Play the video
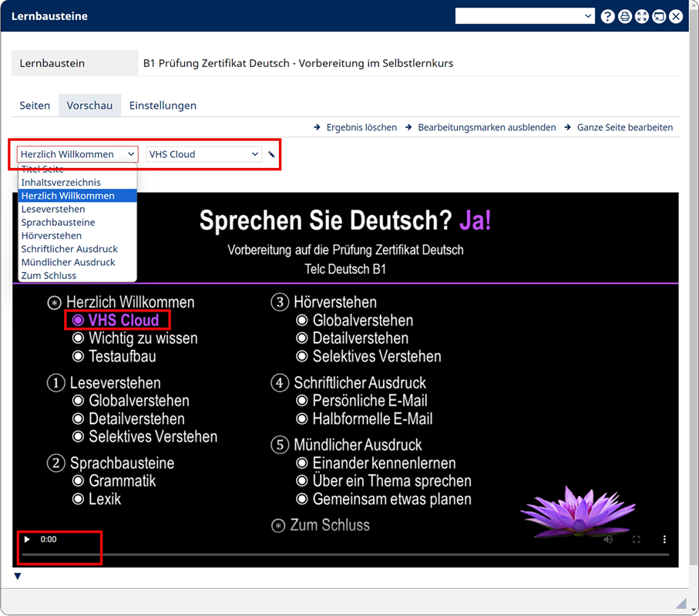 (27, 540)
